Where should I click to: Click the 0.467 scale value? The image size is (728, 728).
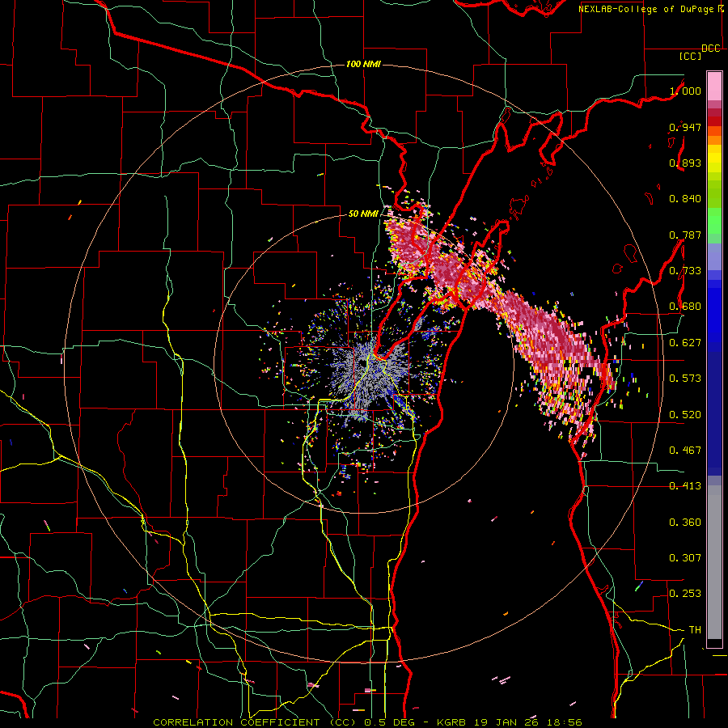[x=685, y=451]
